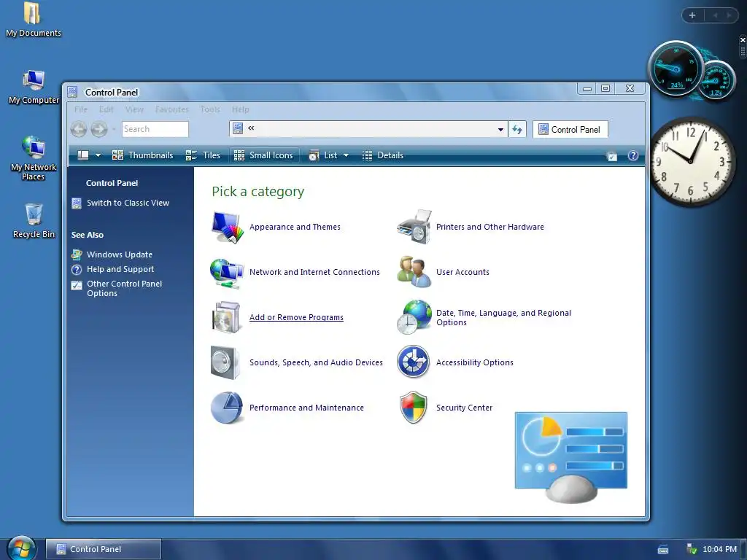747x560 pixels.
Task: Click the network status tray icon
Action: (x=692, y=549)
